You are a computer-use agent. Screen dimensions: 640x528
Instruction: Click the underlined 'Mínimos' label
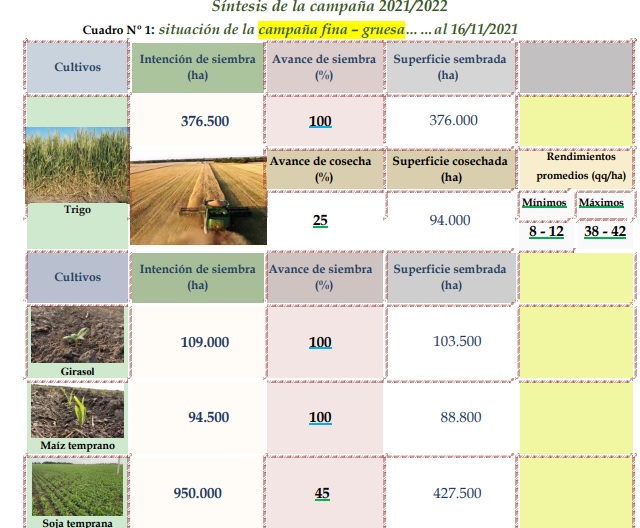(x=545, y=203)
